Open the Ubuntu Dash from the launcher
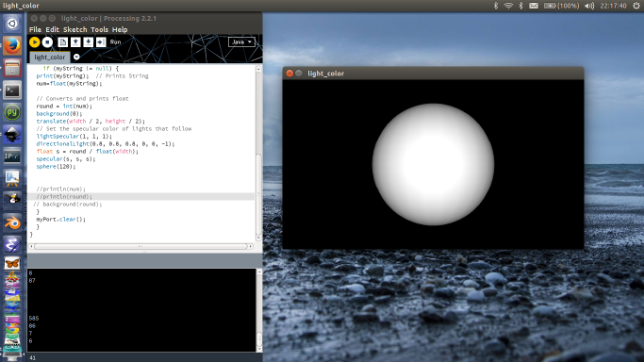The image size is (644, 362). [x=12, y=24]
